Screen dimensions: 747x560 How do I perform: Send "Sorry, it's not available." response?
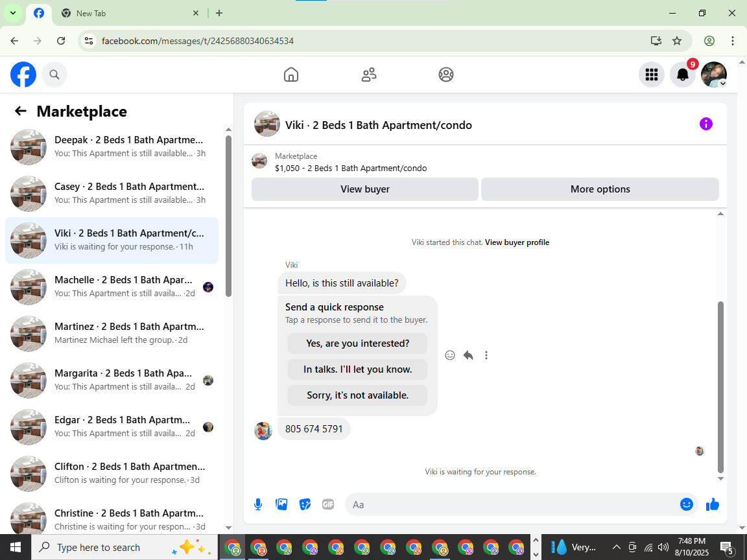tap(357, 395)
